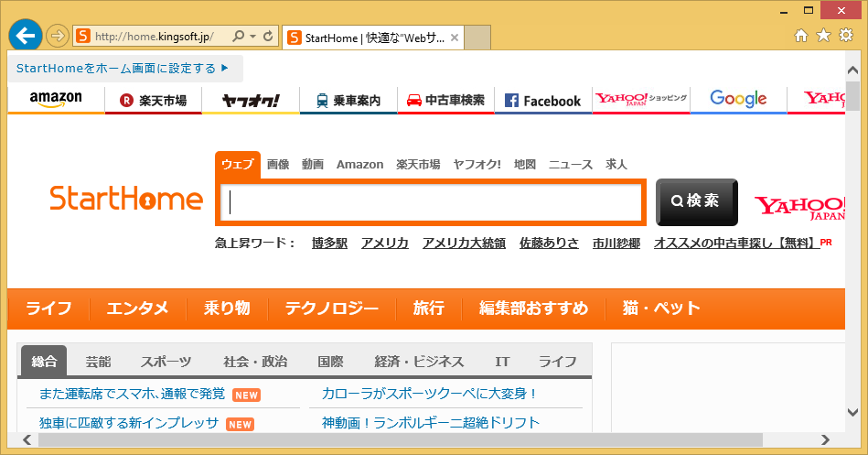Click the browser Forward arrow button
The height and width of the screenshot is (455, 868).
tap(57, 37)
